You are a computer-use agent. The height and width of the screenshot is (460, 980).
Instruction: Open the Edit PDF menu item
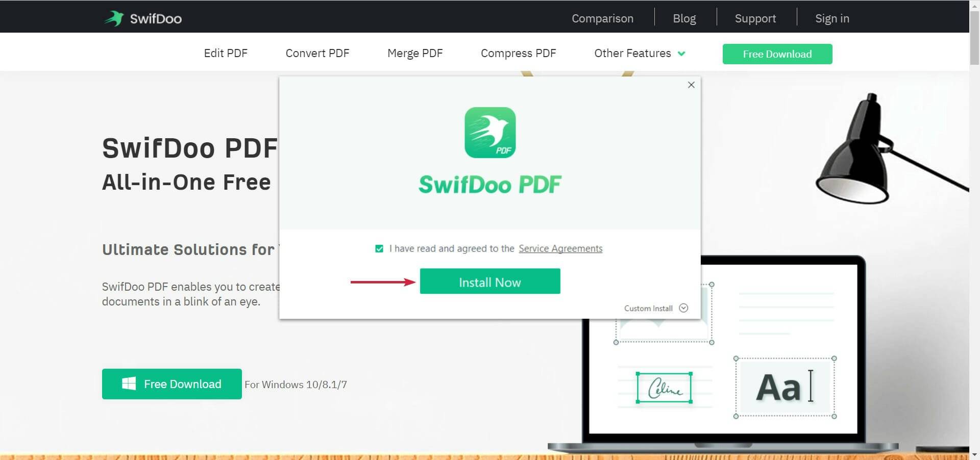coord(226,53)
